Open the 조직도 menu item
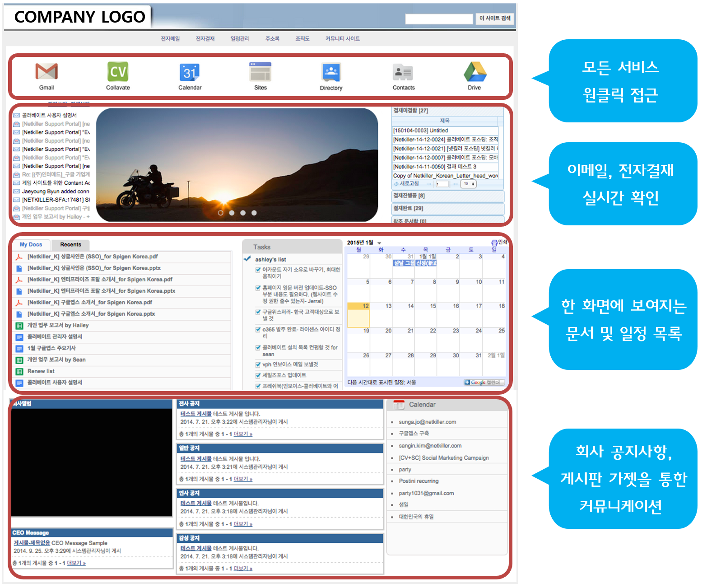707x588 pixels. coord(302,39)
